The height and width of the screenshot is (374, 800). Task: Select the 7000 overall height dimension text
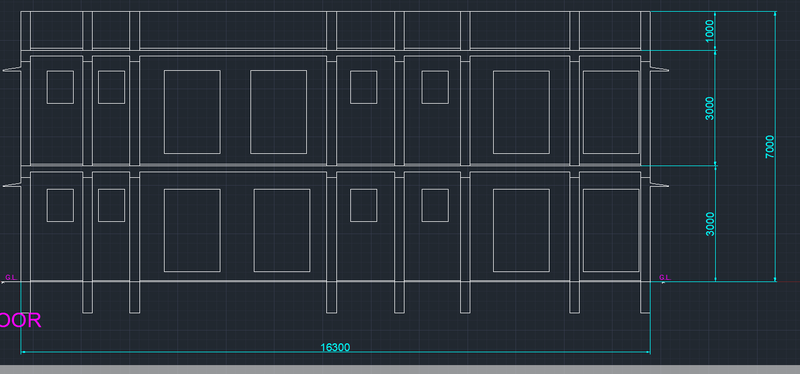(770, 146)
